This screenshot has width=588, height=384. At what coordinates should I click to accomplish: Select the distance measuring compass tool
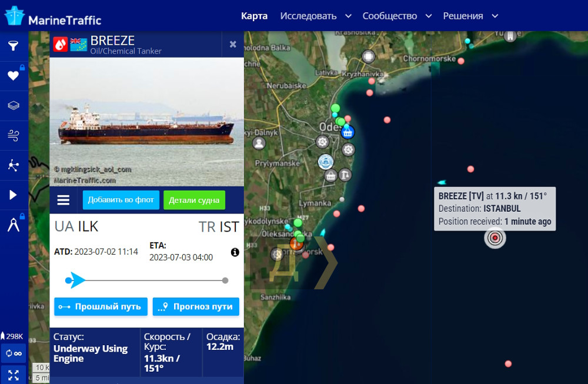click(x=14, y=225)
